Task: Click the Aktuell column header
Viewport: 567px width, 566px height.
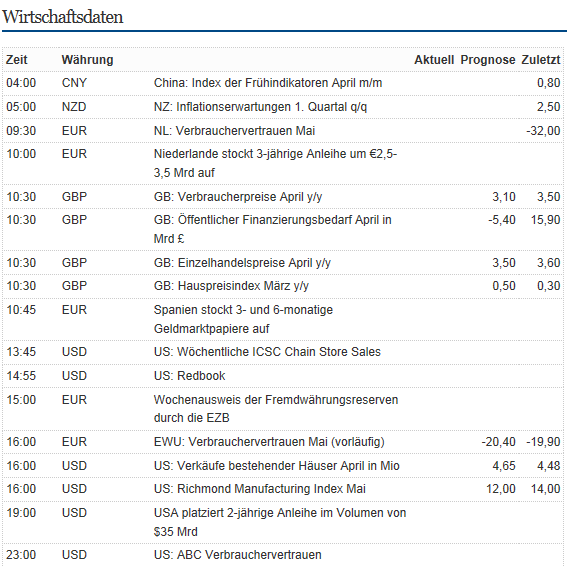Action: tap(434, 60)
